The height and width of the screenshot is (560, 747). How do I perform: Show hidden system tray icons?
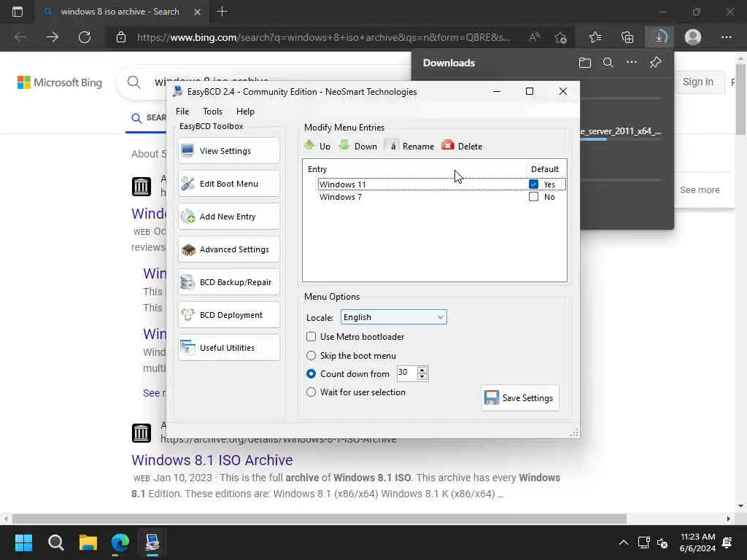pos(623,542)
